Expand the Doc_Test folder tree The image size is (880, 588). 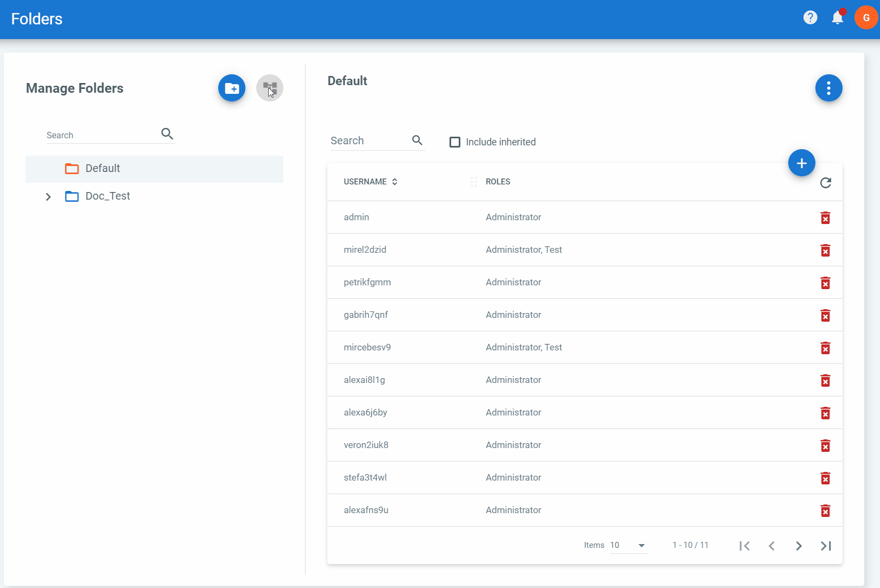[x=48, y=196]
